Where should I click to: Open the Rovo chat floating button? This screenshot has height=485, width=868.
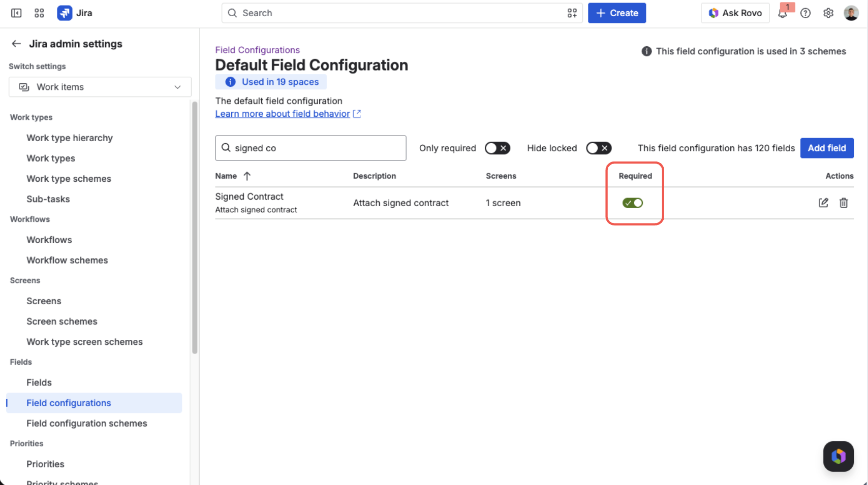point(839,456)
